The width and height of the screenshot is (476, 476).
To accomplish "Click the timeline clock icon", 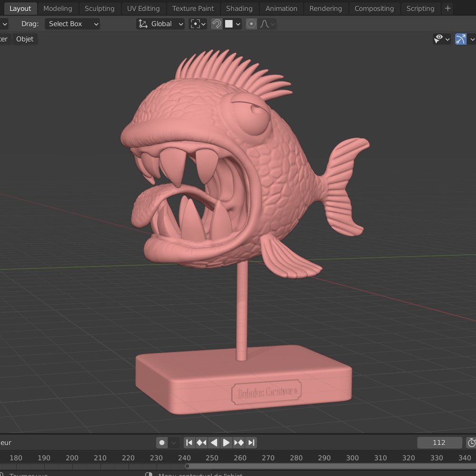I will tap(471, 443).
